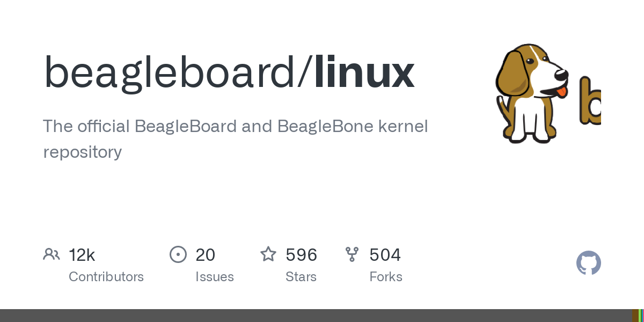Click the dark gray language bar segment

coord(316,316)
